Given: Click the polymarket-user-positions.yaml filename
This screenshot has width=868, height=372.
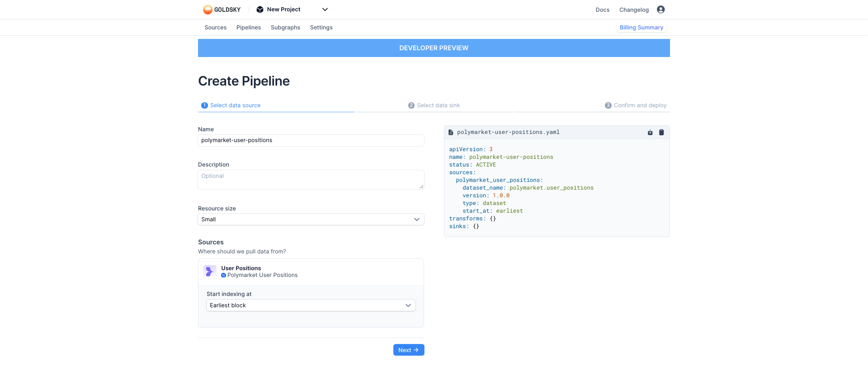Looking at the screenshot, I should click(508, 132).
